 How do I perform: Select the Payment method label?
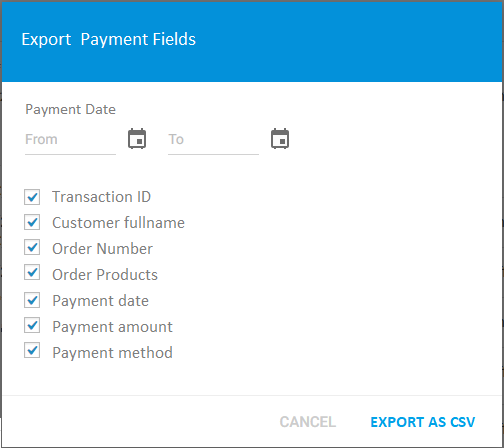(x=112, y=353)
